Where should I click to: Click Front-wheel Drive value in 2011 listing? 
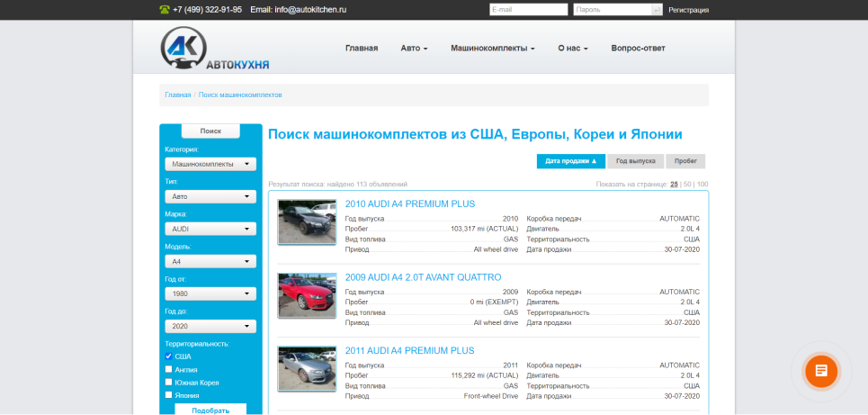(491, 396)
